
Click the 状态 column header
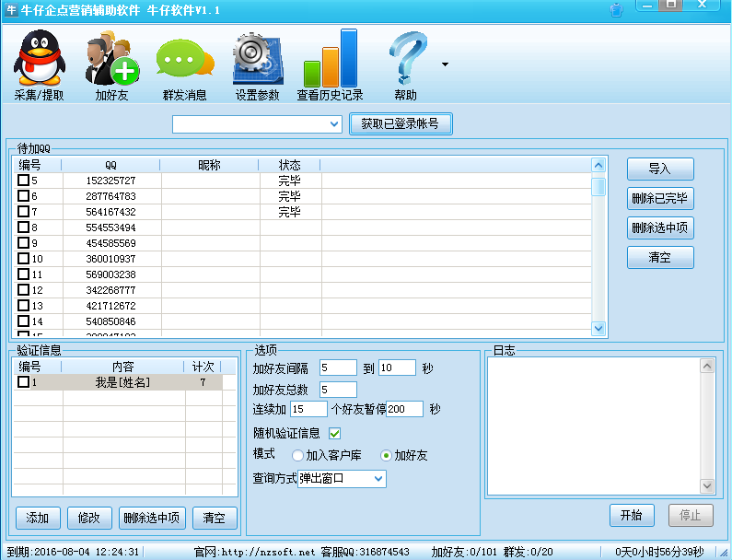[289, 165]
